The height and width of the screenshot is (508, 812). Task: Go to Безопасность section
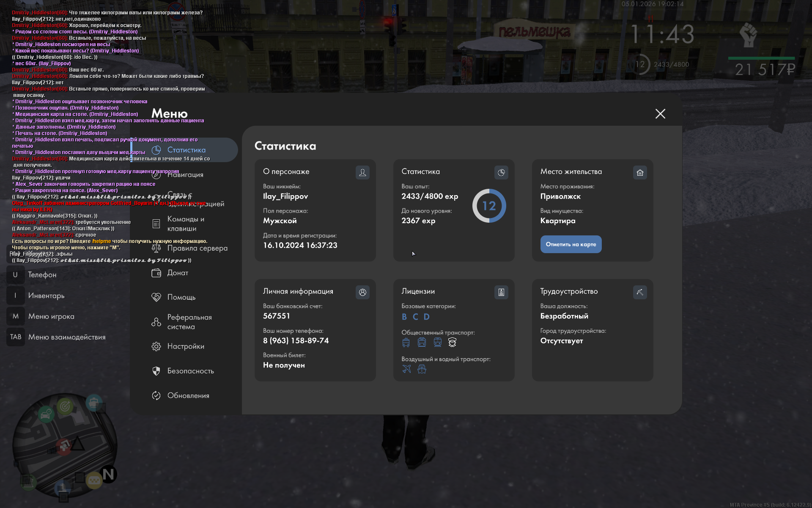(190, 371)
